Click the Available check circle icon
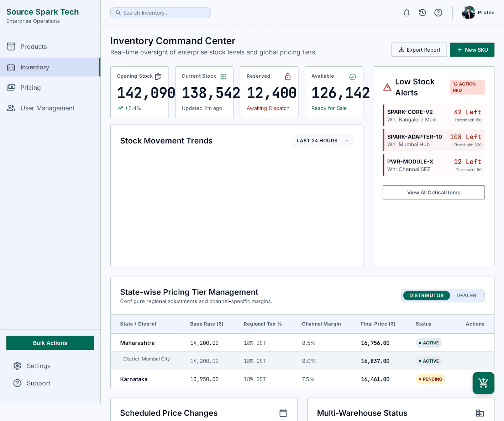 pyautogui.click(x=352, y=77)
